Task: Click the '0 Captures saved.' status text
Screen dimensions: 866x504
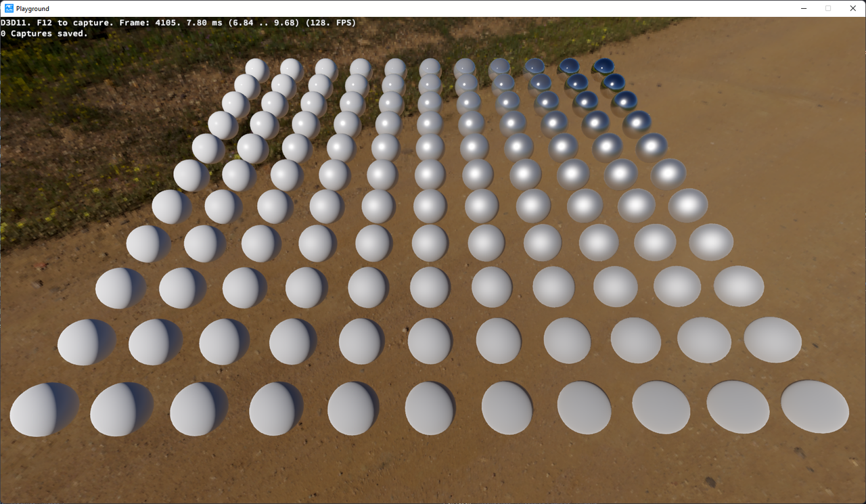Action: pyautogui.click(x=45, y=33)
